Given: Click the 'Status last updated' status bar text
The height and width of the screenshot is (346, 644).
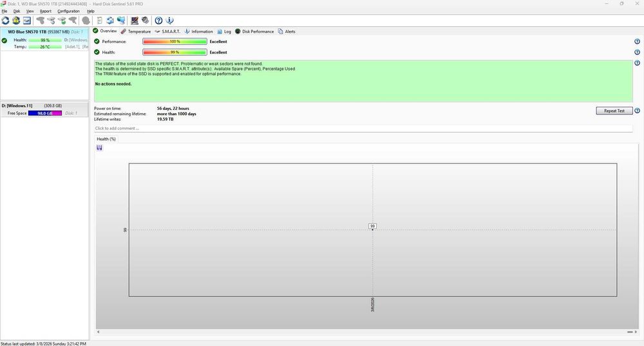Looking at the screenshot, I should click(44, 343).
